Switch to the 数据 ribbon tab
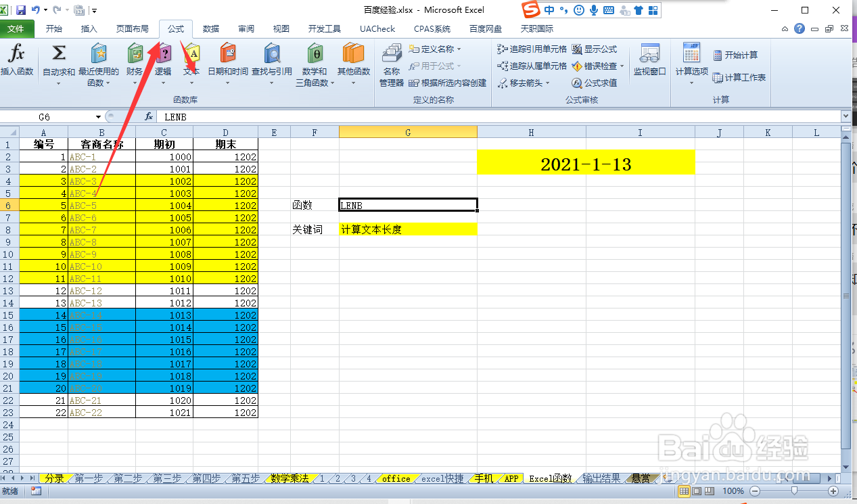The height and width of the screenshot is (504, 857). pos(211,29)
